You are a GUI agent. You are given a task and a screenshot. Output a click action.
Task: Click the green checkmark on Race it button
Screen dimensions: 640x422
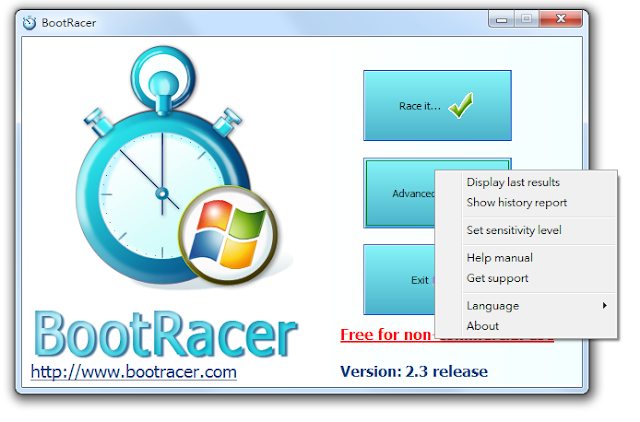[461, 105]
